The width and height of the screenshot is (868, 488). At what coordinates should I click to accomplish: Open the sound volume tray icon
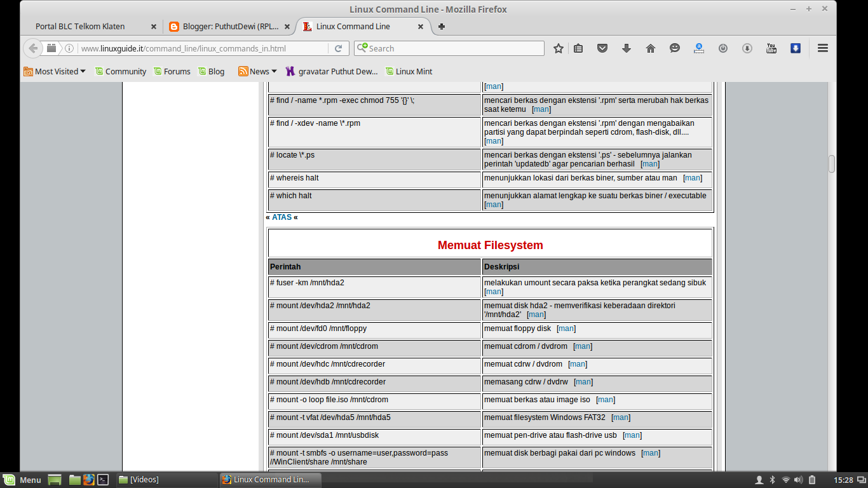click(x=799, y=480)
